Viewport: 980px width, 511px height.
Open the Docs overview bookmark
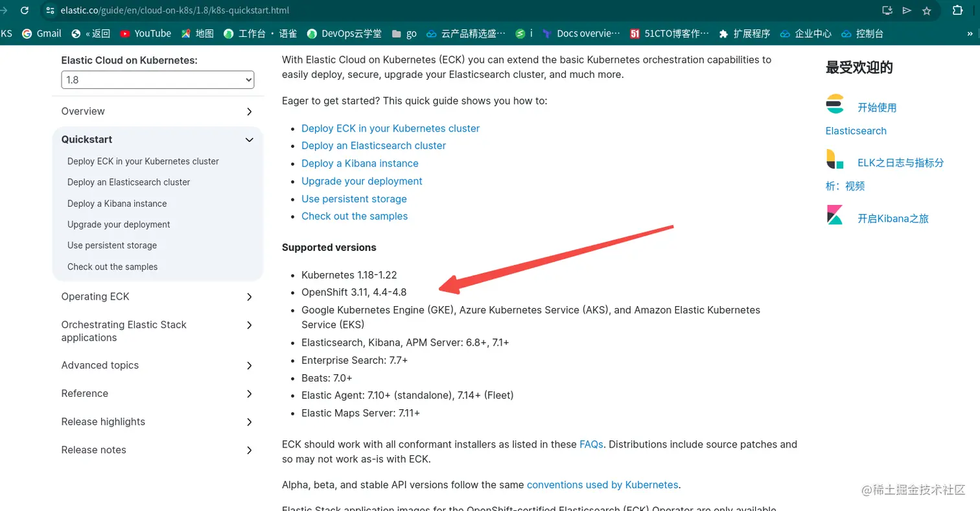[x=581, y=34]
